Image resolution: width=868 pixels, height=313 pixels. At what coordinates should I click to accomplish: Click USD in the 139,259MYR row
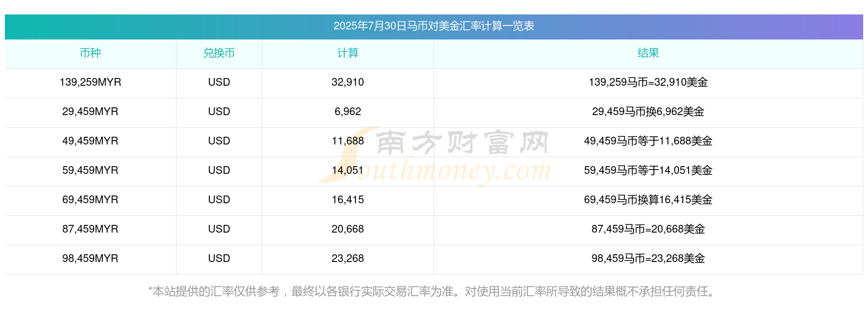pos(219,82)
